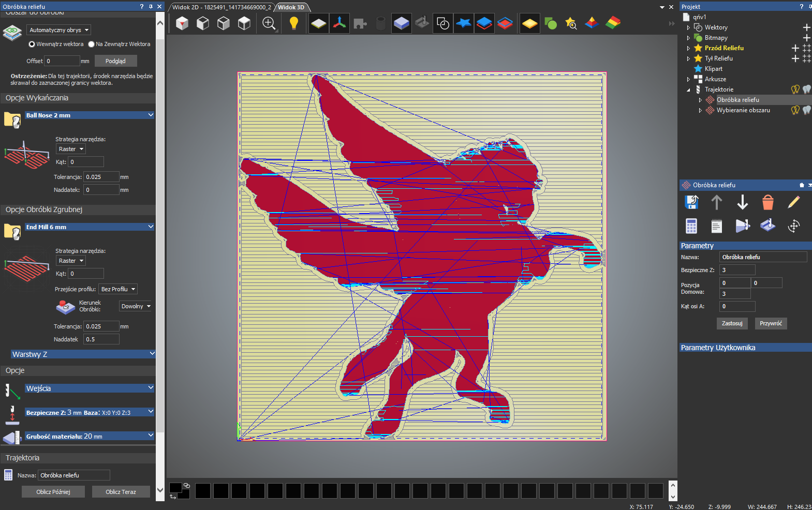This screenshot has height=510, width=812.
Task: Click the blue star icon in the 3D toolbar
Action: [x=464, y=23]
